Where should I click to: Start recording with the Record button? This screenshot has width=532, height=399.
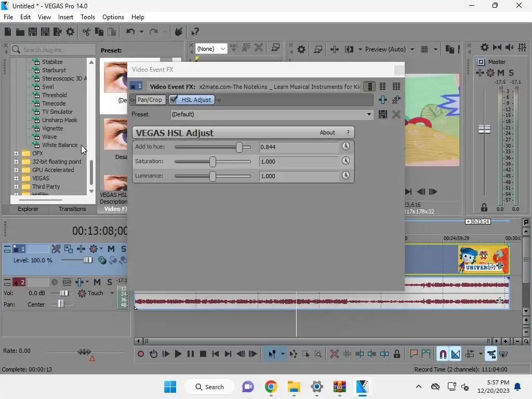coord(140,354)
